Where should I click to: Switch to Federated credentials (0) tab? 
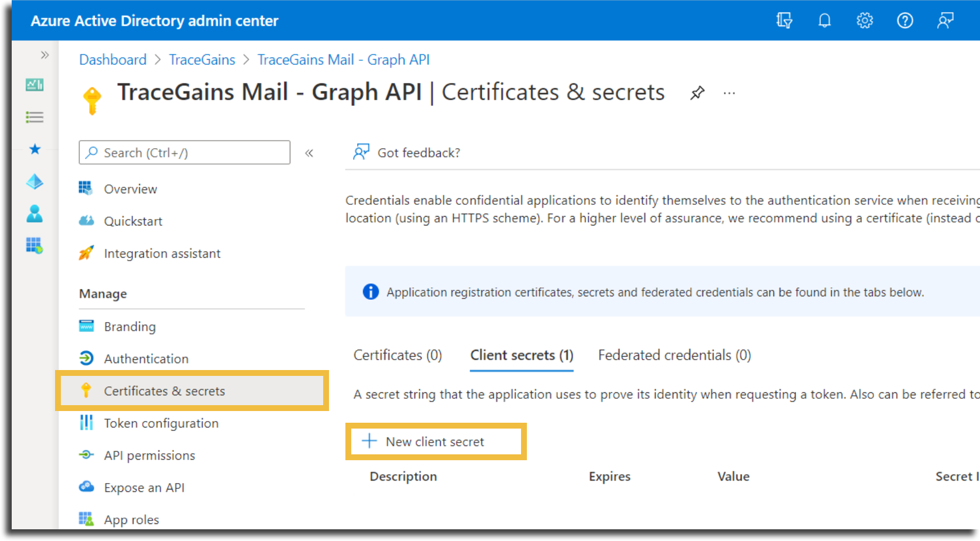[x=674, y=355]
